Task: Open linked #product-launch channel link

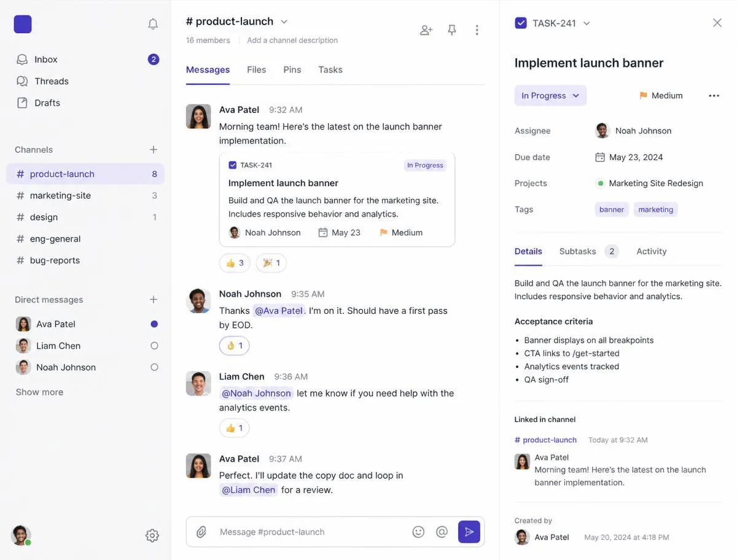Action: 545,440
